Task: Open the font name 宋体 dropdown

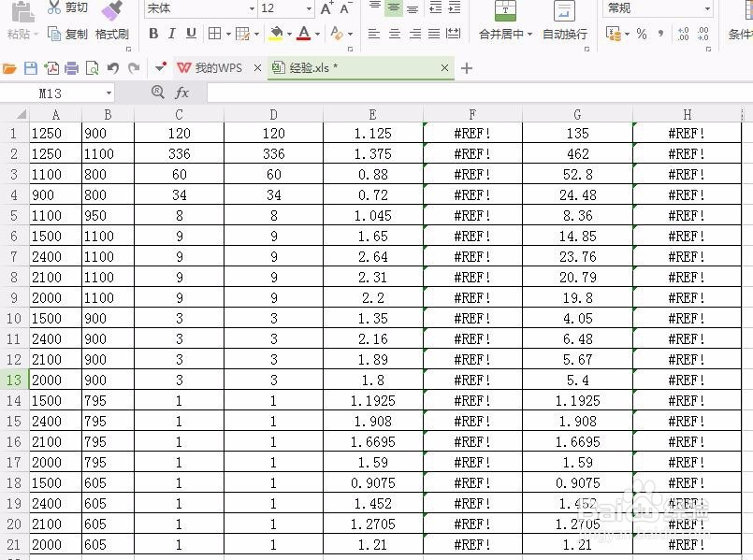Action: (252, 8)
